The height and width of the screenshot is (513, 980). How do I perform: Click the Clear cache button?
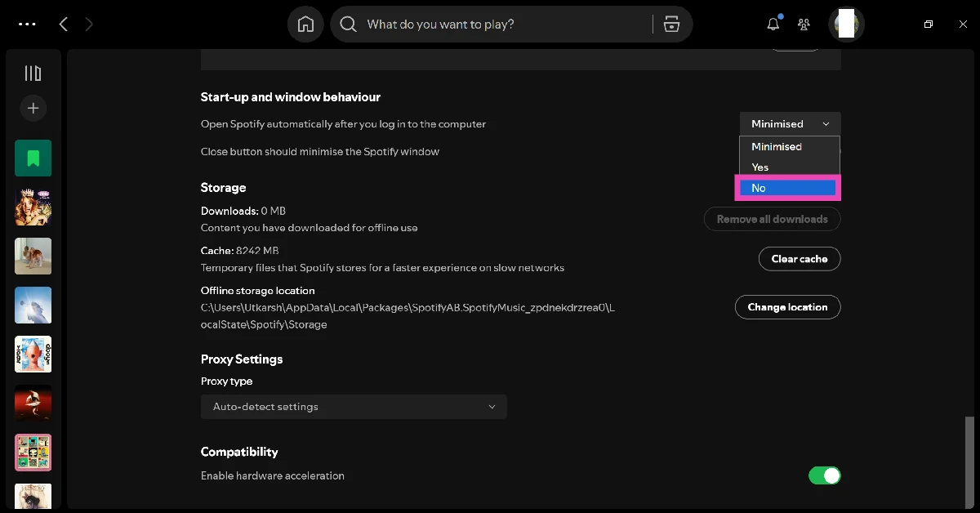(799, 259)
